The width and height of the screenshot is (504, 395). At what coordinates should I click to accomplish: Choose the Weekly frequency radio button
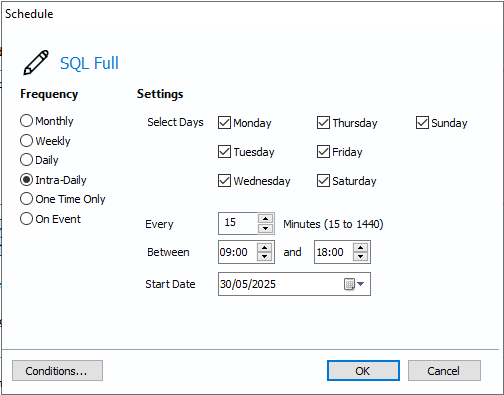pos(26,141)
